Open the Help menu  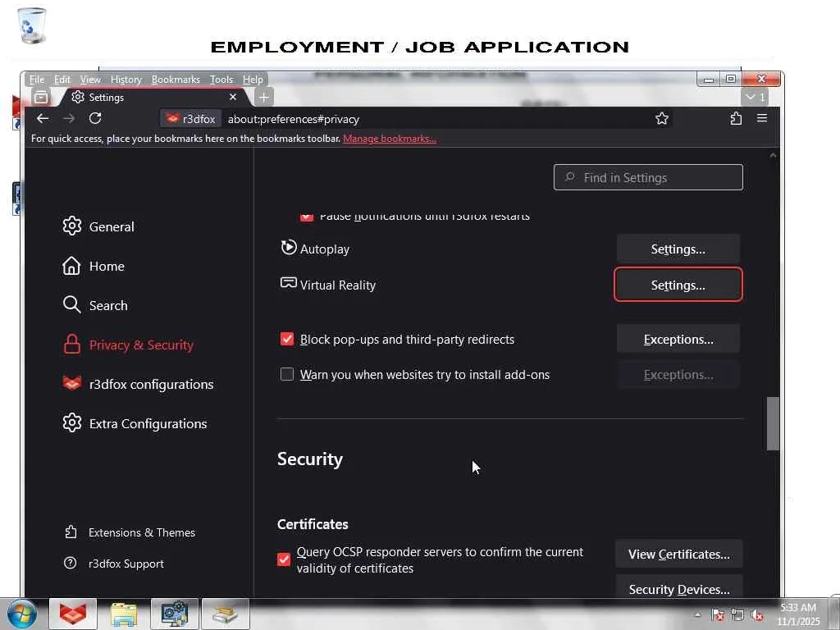(x=253, y=80)
